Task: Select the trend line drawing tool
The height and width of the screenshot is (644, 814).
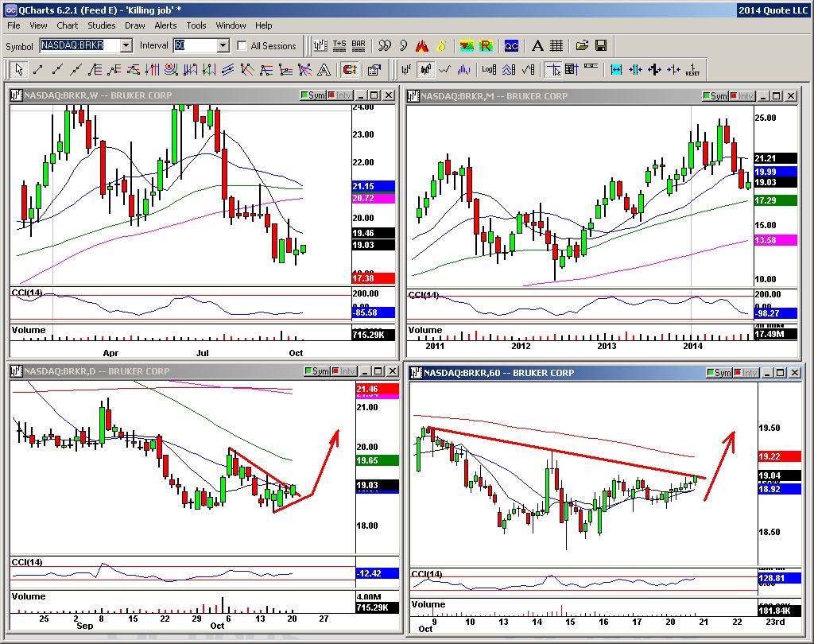Action: point(38,69)
